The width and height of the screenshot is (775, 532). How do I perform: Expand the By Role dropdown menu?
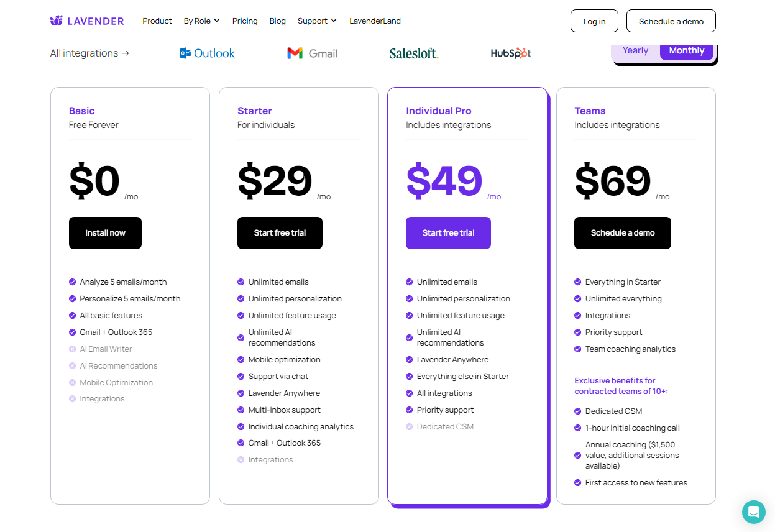coord(201,21)
